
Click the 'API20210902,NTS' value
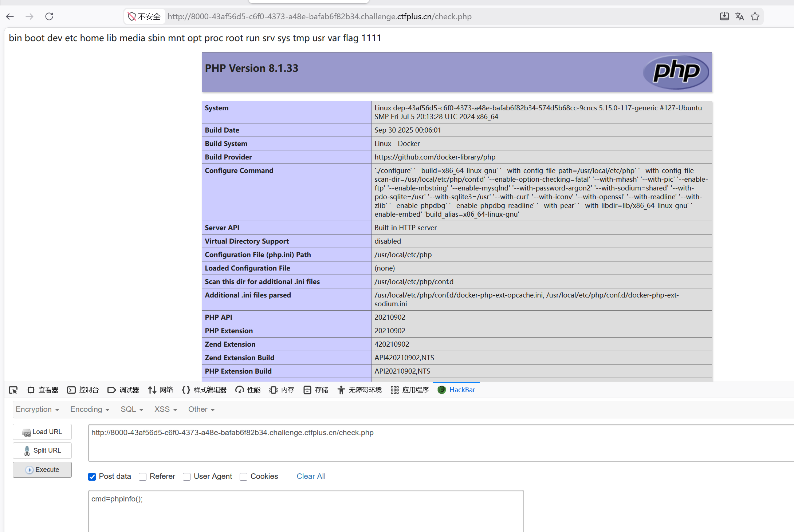[x=402, y=371]
